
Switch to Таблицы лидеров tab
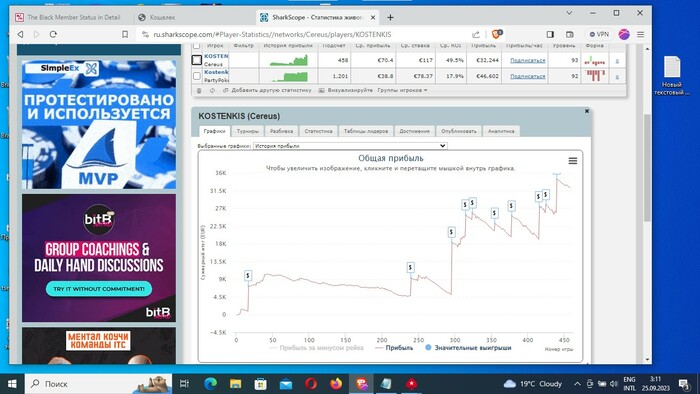[x=366, y=131]
